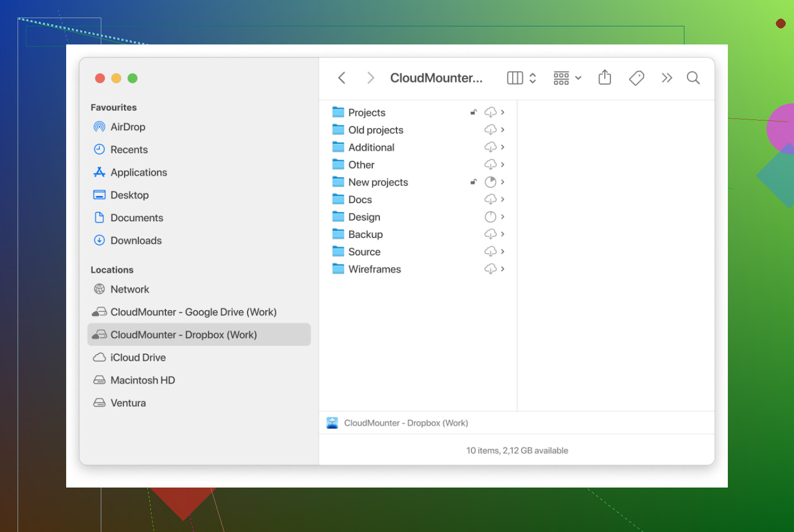Select CloudMounter - Dropbox (Work) in sidebar
This screenshot has height=532, width=794.
tap(199, 335)
